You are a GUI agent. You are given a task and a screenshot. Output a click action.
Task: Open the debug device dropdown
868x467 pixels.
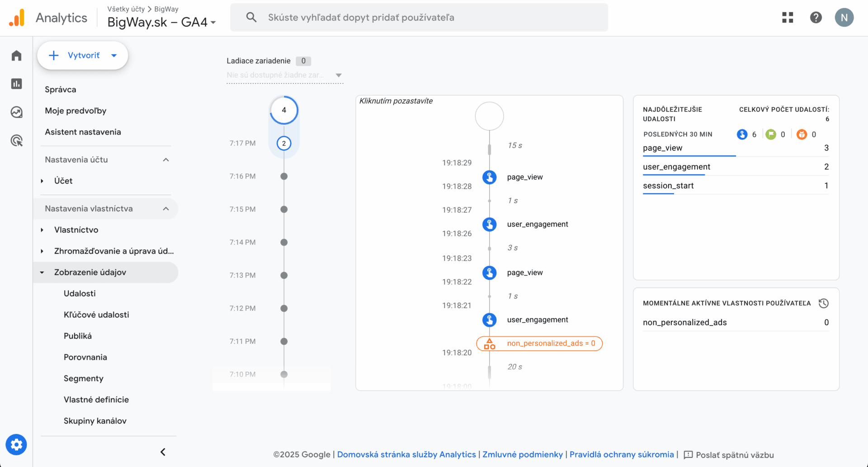(284, 75)
